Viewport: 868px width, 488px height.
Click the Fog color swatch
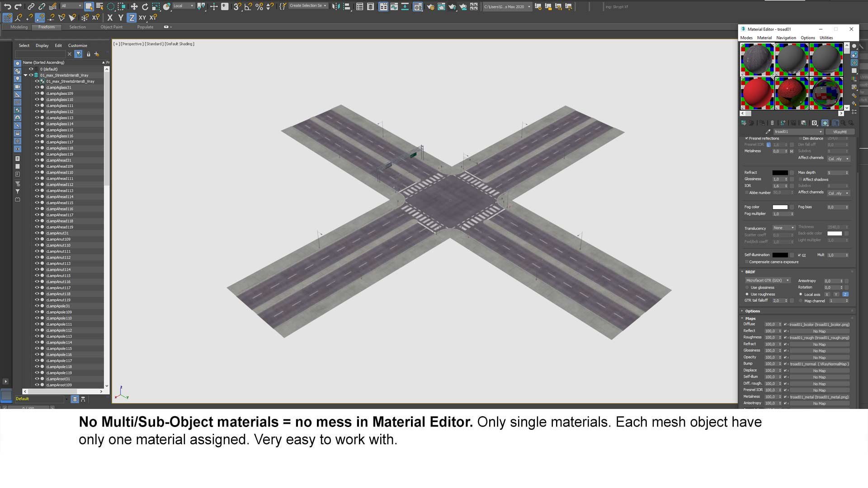click(780, 207)
